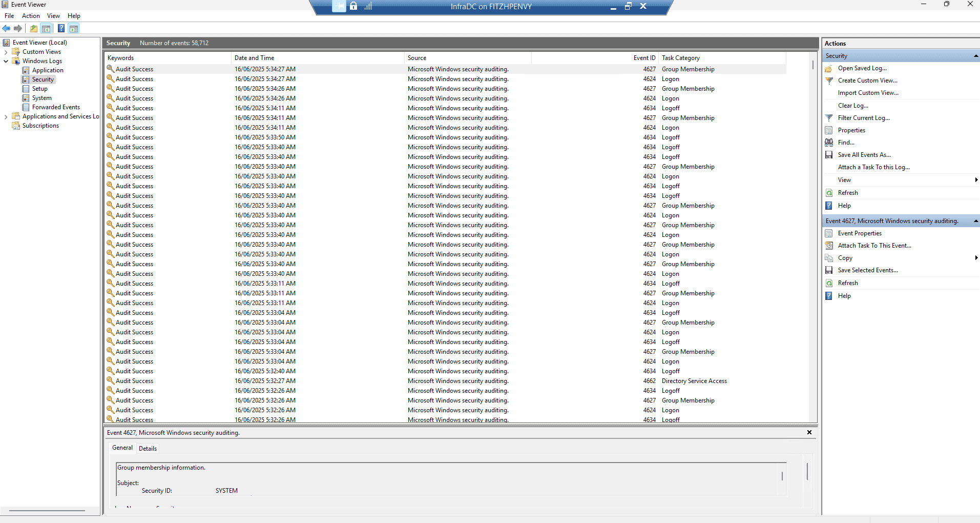Open Event Properties via its icon
Image resolution: width=980 pixels, height=523 pixels.
(830, 233)
